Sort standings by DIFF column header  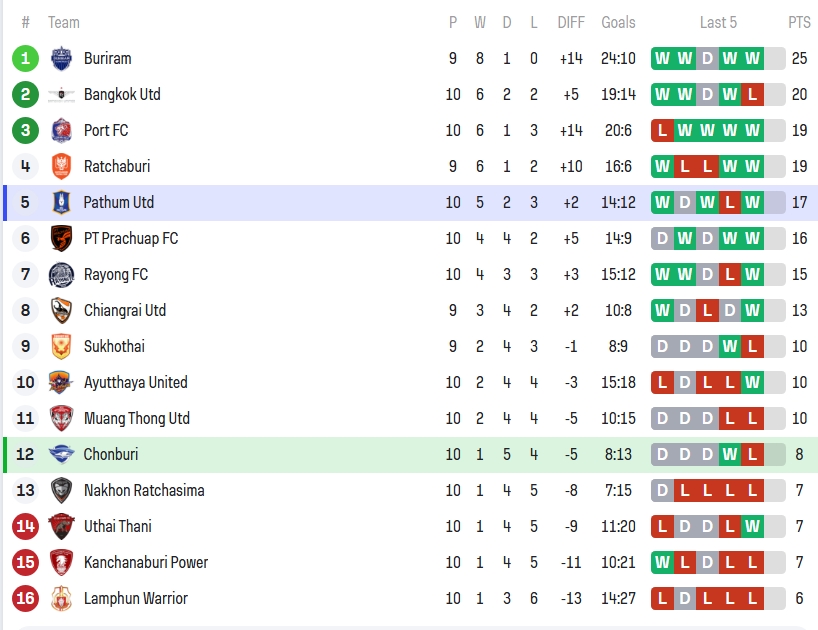[x=571, y=22]
